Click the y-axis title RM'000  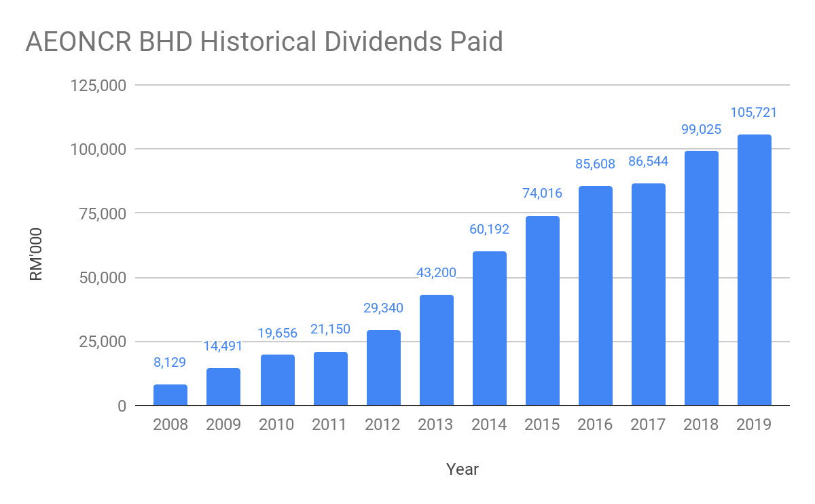35,253
